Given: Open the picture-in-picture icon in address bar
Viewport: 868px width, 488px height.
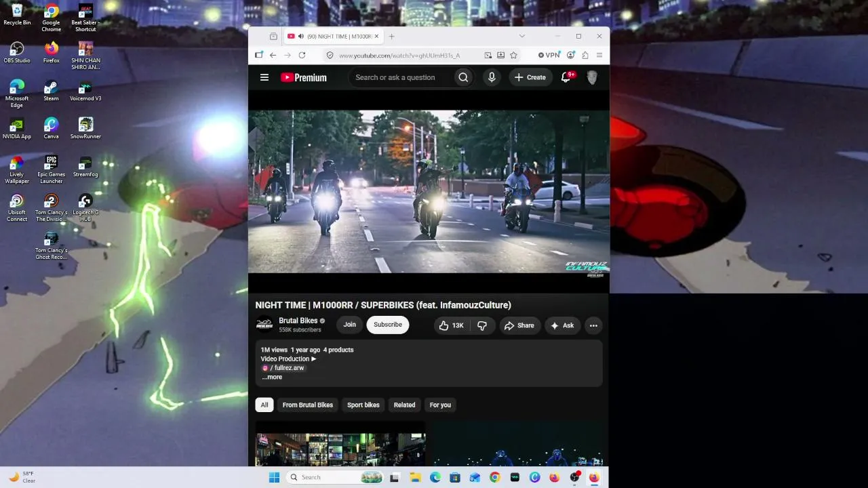Looking at the screenshot, I should (x=488, y=55).
